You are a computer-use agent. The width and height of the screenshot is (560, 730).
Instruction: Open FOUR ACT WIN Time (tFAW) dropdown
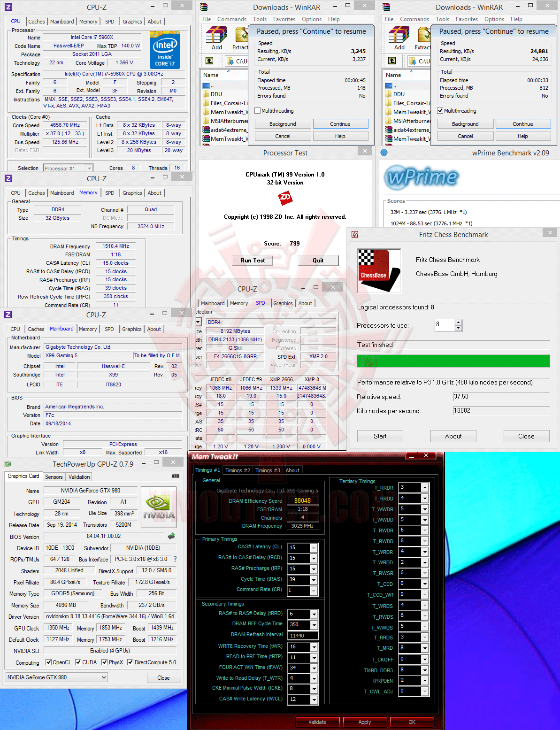click(314, 668)
